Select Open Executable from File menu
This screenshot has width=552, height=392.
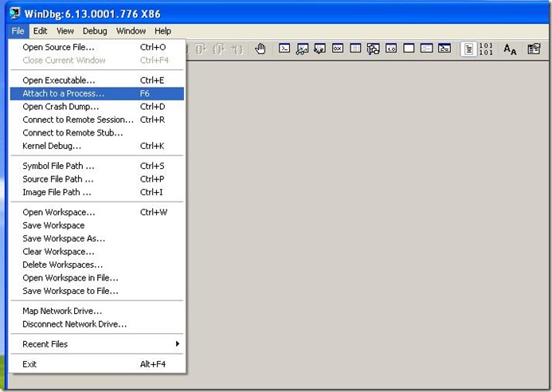[x=97, y=80]
